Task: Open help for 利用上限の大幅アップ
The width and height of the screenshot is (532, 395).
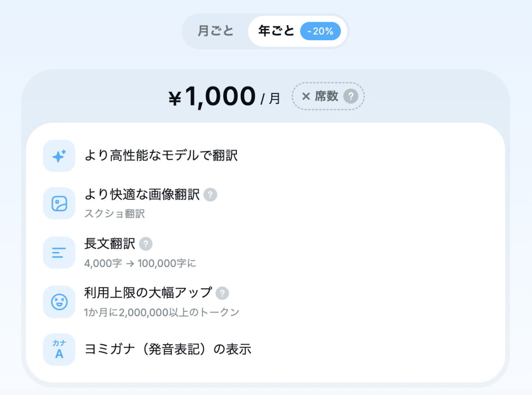Action: [223, 293]
